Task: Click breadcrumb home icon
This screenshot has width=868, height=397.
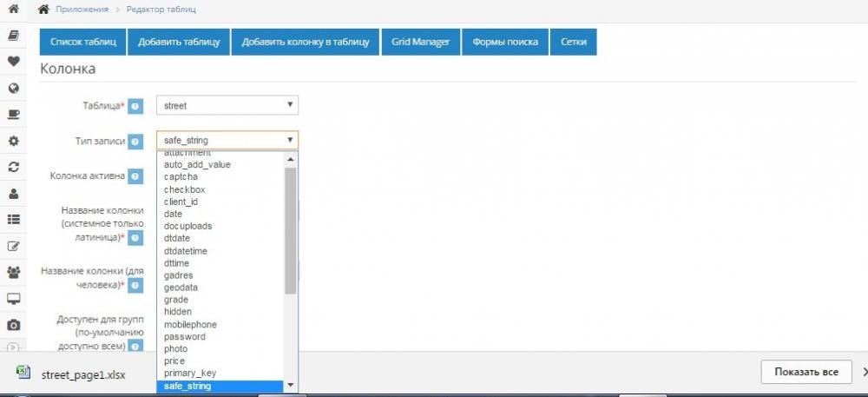Action: [43, 9]
